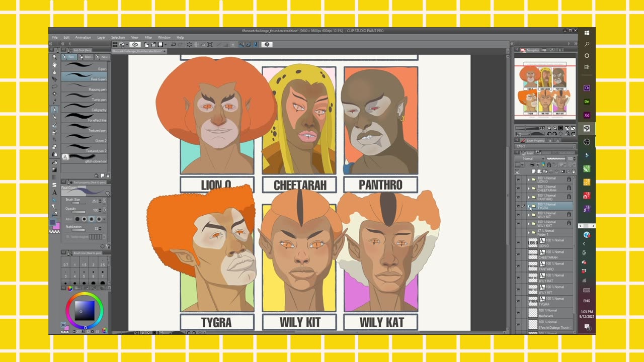This screenshot has width=644, height=362.
Task: Choose the G-pen sub tool
Action: pyautogui.click(x=84, y=66)
